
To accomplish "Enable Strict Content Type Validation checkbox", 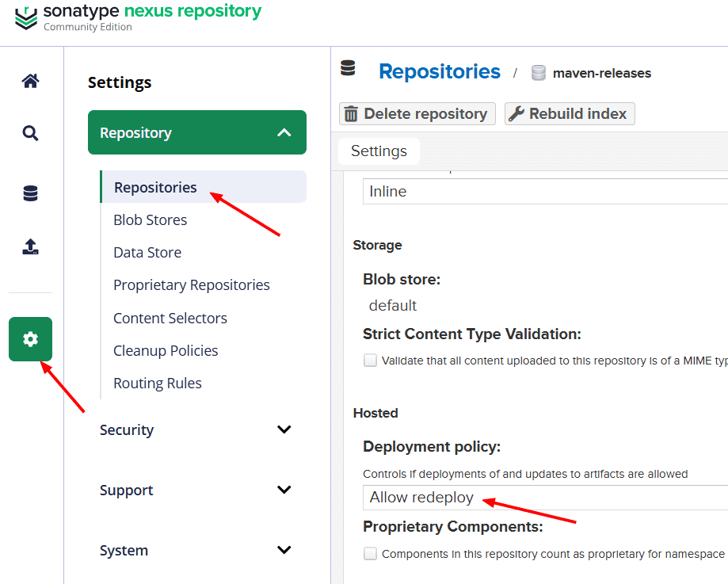I will point(370,360).
